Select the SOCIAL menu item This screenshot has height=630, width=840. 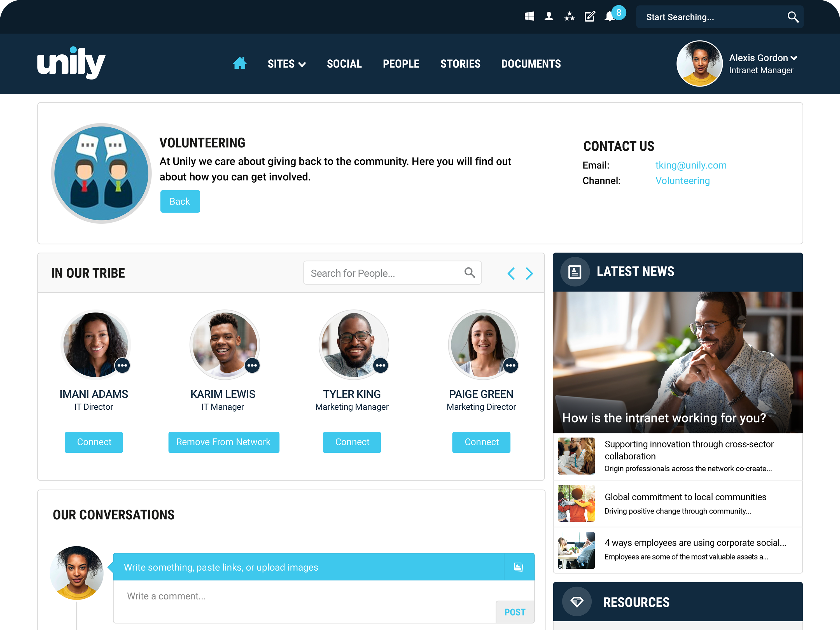pos(344,64)
